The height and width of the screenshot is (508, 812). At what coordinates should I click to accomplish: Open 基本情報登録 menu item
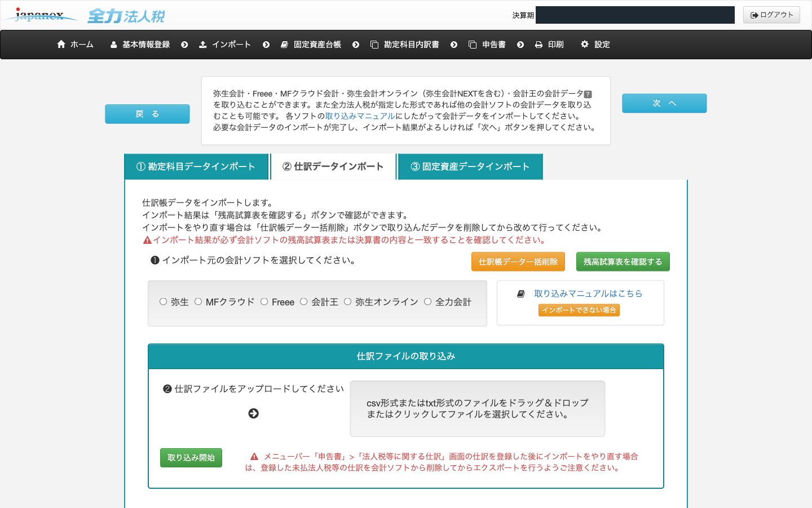click(140, 45)
